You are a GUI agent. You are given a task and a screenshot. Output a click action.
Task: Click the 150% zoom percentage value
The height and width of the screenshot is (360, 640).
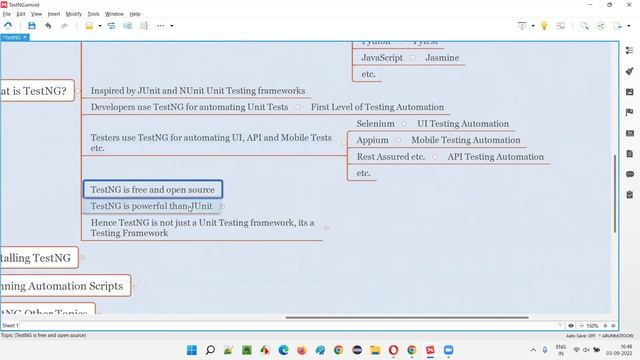(592, 326)
